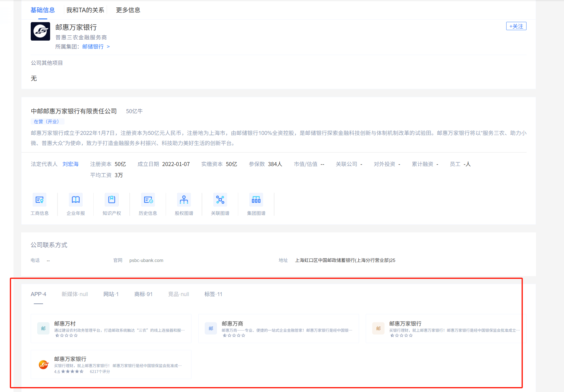Switch to the 基础信息 tab
The height and width of the screenshot is (392, 564).
(43, 10)
